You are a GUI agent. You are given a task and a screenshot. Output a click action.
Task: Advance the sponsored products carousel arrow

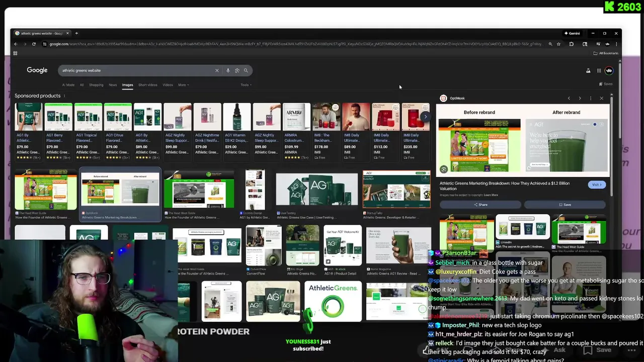pyautogui.click(x=425, y=117)
